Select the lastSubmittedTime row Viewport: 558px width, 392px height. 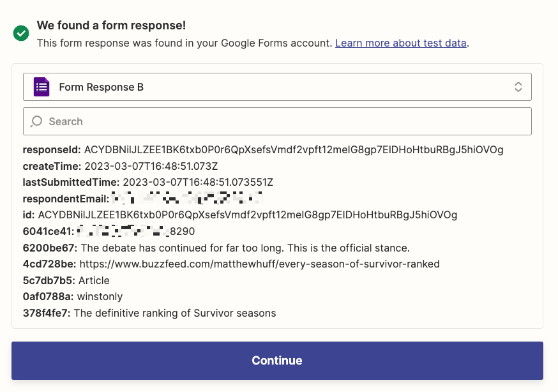(148, 183)
